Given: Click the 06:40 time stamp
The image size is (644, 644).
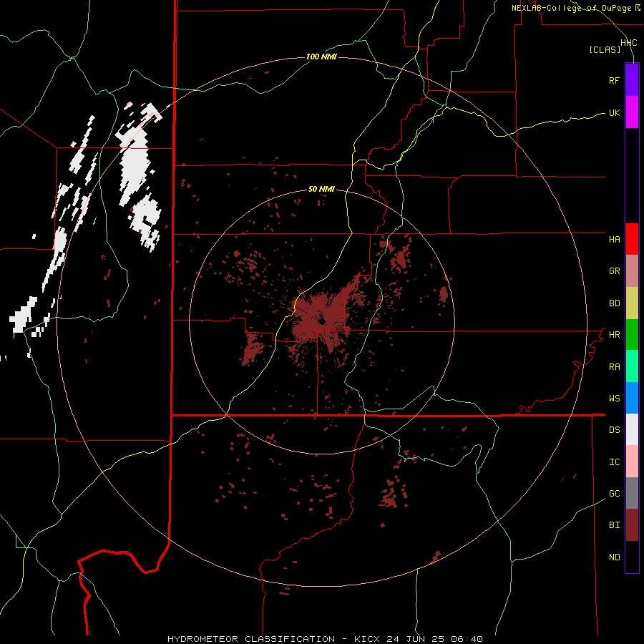Looking at the screenshot, I should pos(467,639).
